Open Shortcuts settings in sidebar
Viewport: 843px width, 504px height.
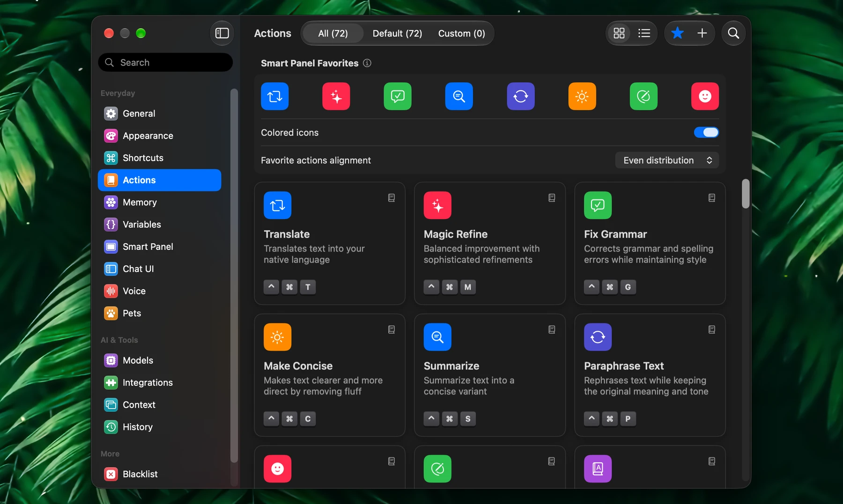pyautogui.click(x=159, y=158)
